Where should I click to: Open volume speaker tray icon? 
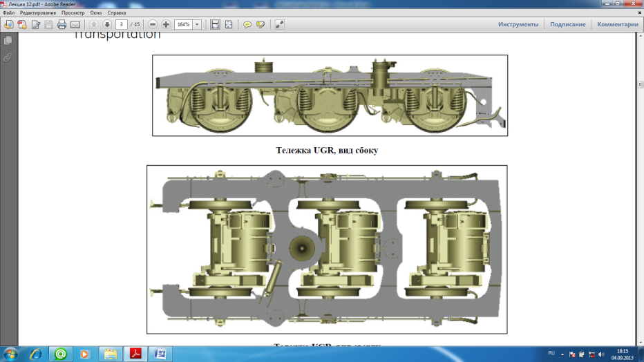click(601, 354)
